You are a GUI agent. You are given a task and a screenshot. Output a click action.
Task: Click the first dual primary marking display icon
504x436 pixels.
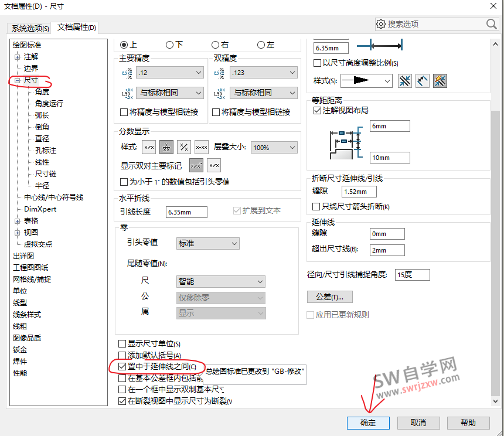[197, 165]
